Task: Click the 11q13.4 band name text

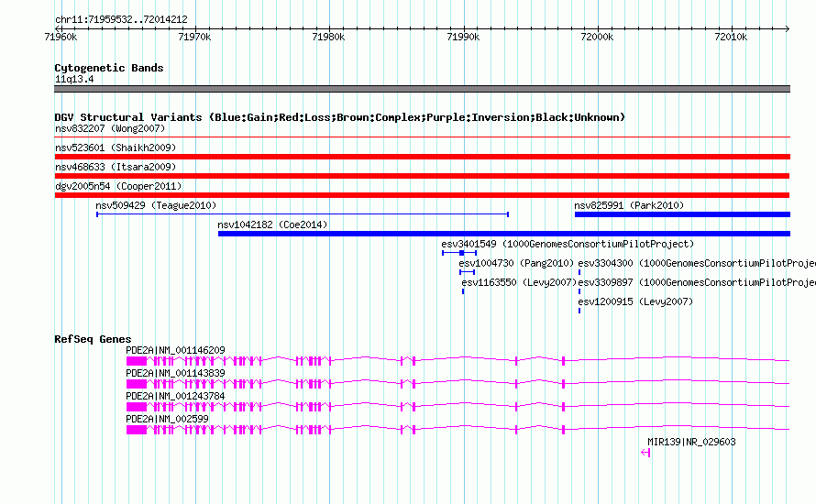Action: [74, 80]
